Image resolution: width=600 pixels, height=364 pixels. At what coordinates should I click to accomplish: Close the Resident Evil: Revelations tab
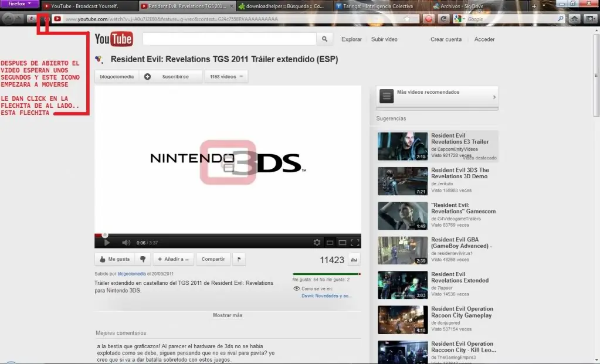232,6
